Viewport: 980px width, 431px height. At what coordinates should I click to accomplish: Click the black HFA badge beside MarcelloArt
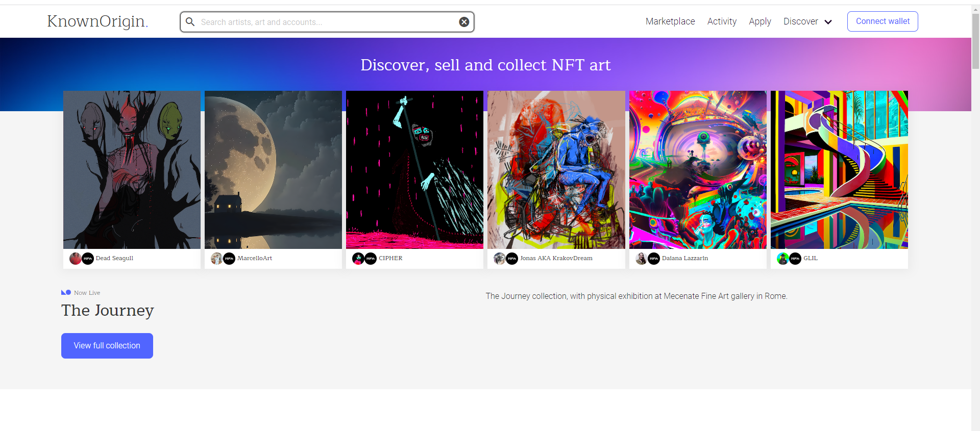point(229,259)
